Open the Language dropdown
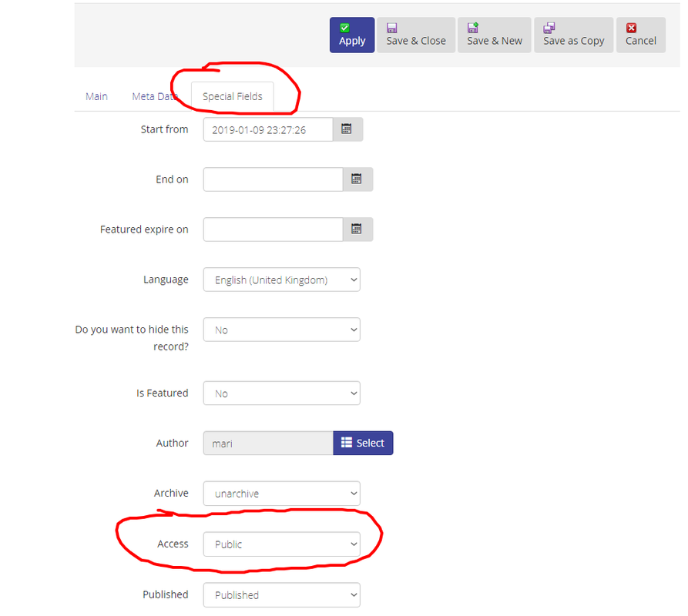Screen dimensions: 688x616 click(x=282, y=280)
